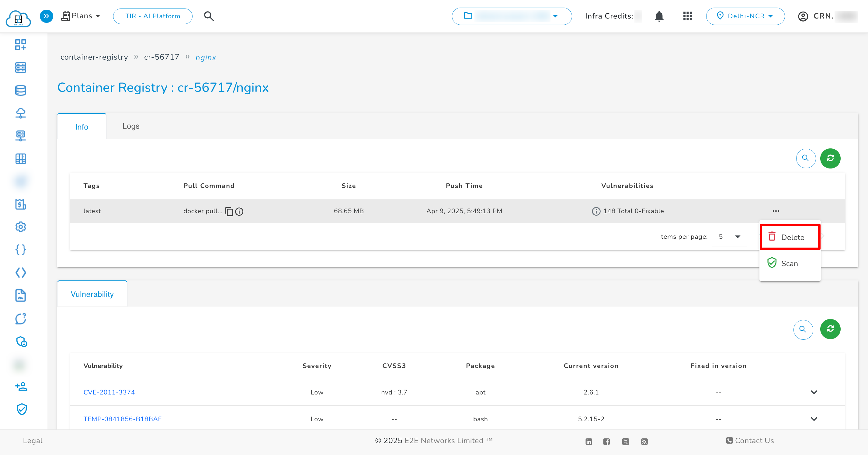Viewport: 868px width, 455px height.
Task: Open the apps grid menu
Action: click(687, 16)
